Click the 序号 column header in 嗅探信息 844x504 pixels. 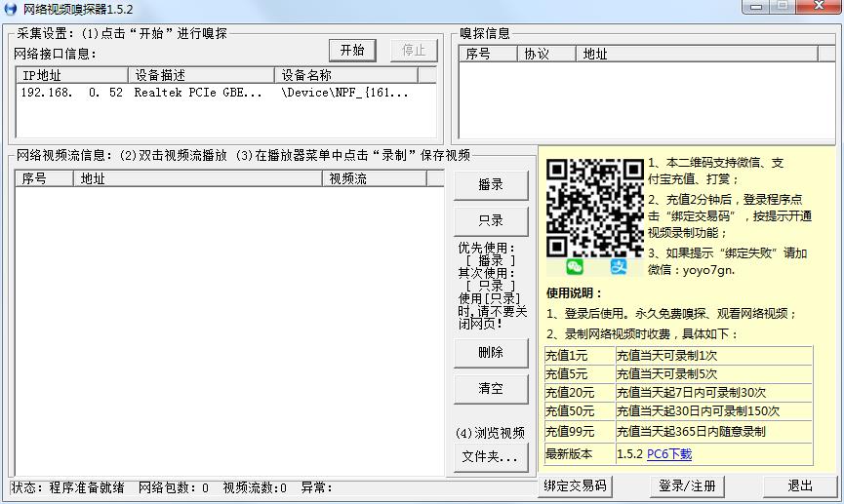(x=488, y=54)
